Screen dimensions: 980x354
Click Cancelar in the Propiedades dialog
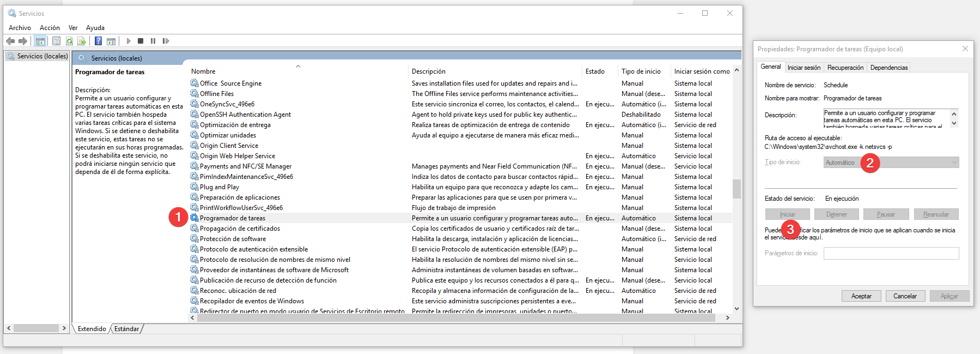coord(905,296)
